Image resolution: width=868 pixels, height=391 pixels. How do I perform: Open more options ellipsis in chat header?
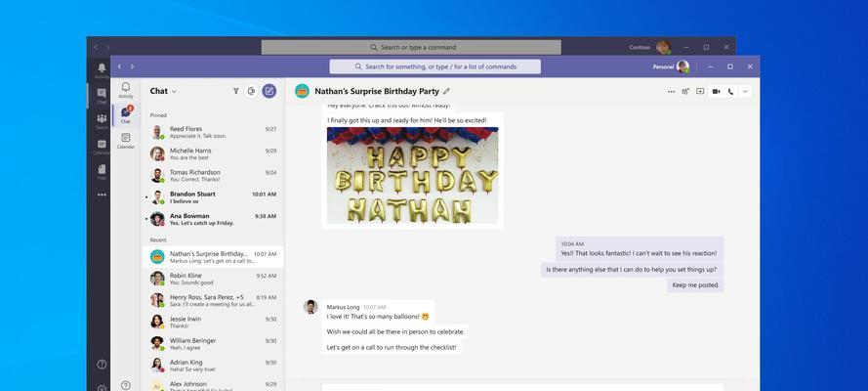(671, 91)
